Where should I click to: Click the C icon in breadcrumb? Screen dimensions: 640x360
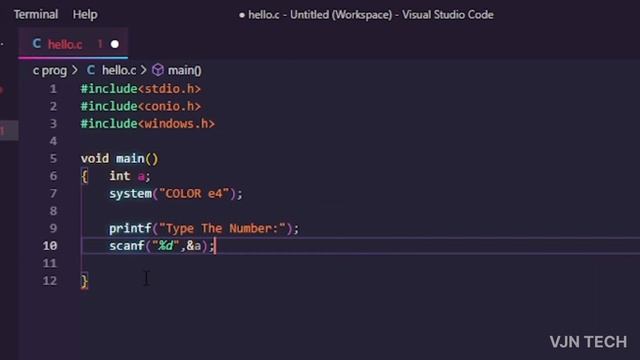click(x=91, y=70)
